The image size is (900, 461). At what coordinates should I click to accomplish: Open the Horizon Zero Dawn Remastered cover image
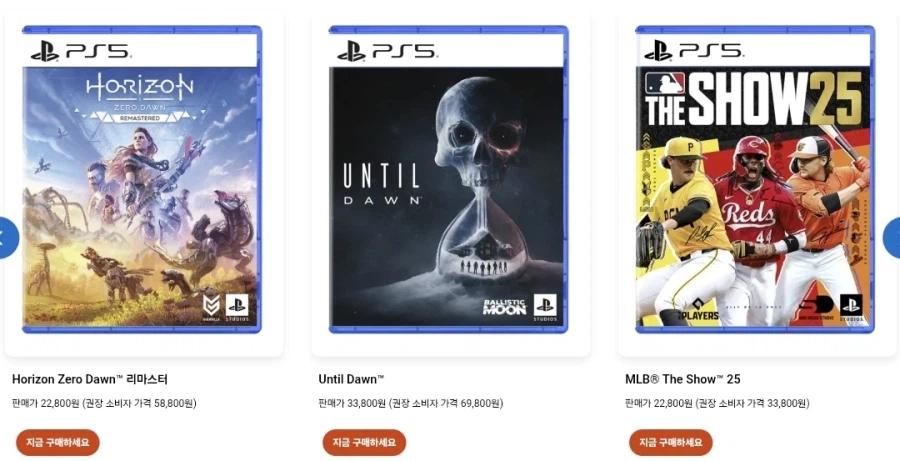pos(142,179)
